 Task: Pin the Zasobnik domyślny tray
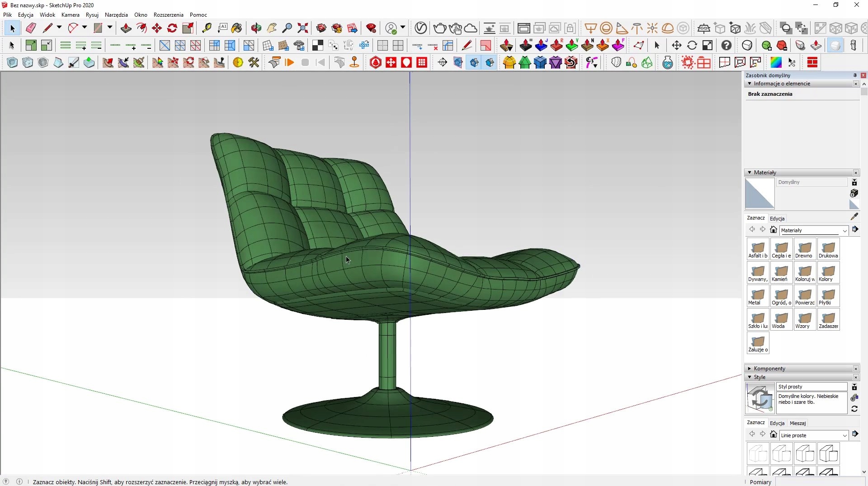855,75
